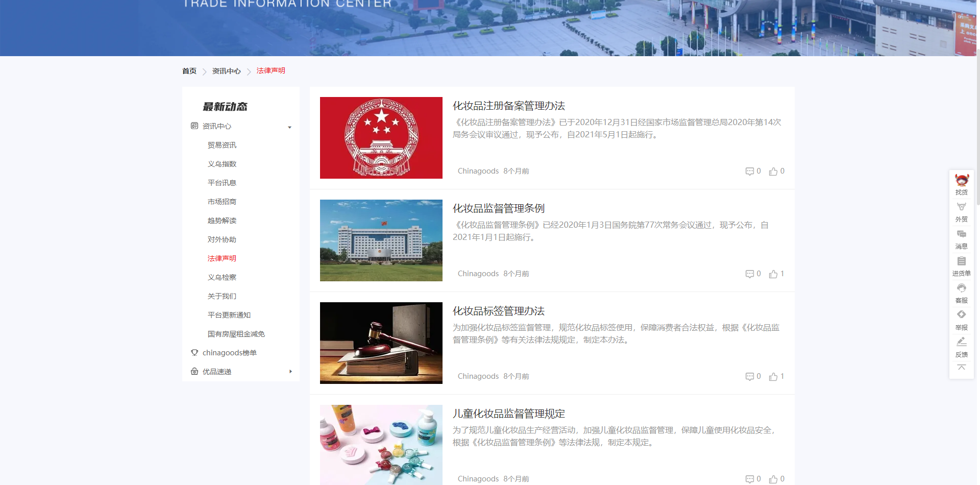The height and width of the screenshot is (485, 980).
Task: Open the 儿童化妆品监督管理规定 article title
Action: point(509,414)
